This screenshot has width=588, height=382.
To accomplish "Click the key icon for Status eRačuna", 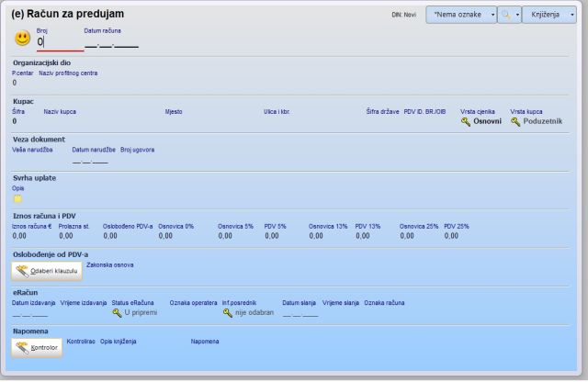I will 117,312.
